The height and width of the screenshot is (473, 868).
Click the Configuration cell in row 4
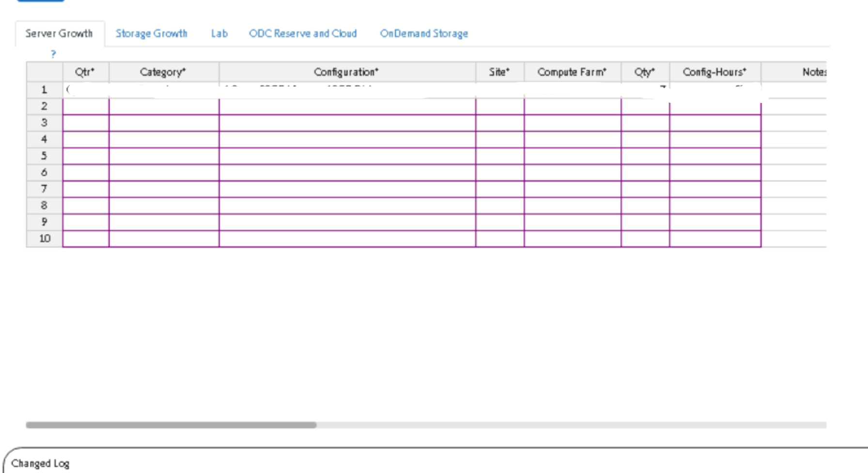(x=347, y=140)
